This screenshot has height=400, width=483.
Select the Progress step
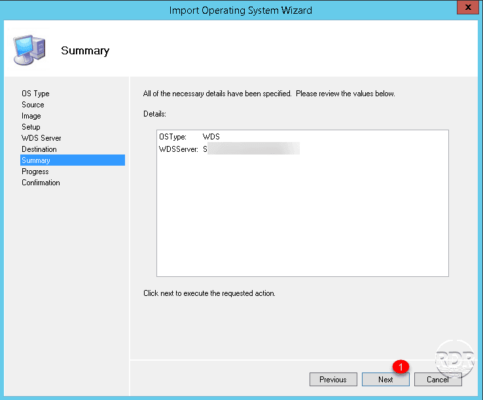[x=35, y=172]
